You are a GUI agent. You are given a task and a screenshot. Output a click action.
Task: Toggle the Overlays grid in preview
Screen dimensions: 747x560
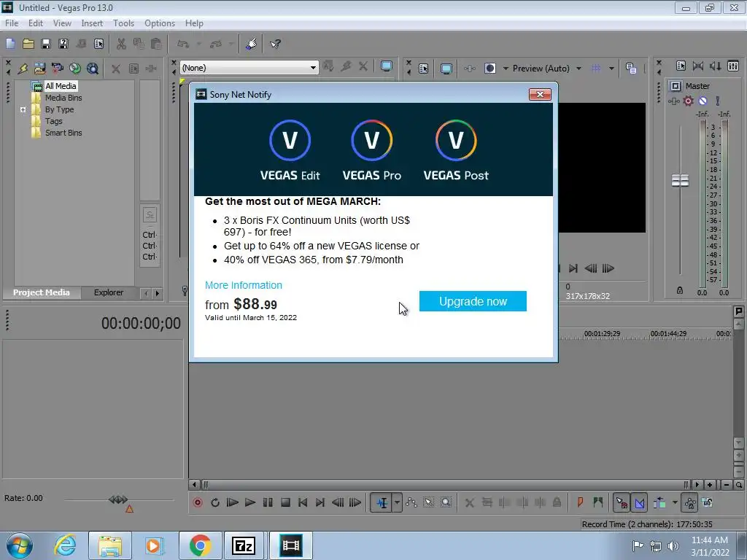point(595,69)
